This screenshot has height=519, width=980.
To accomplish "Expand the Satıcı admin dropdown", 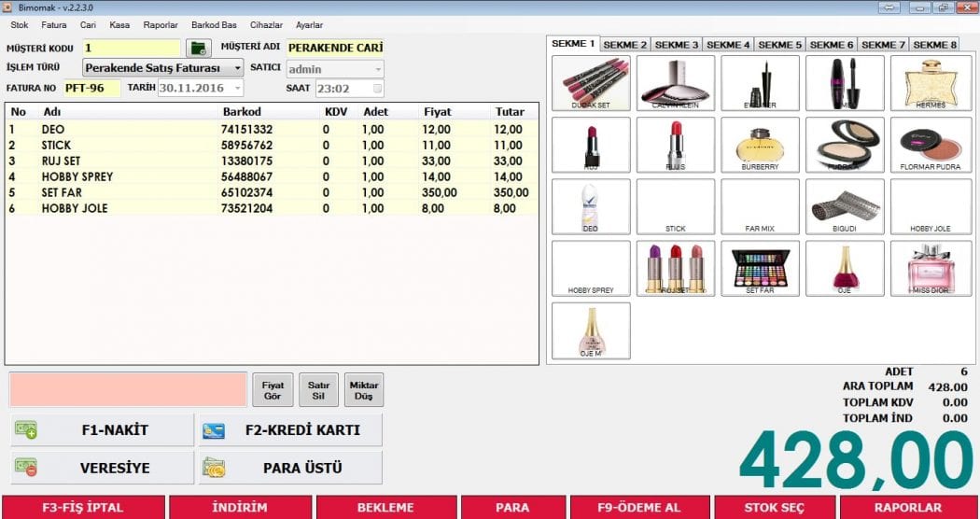I will [377, 69].
